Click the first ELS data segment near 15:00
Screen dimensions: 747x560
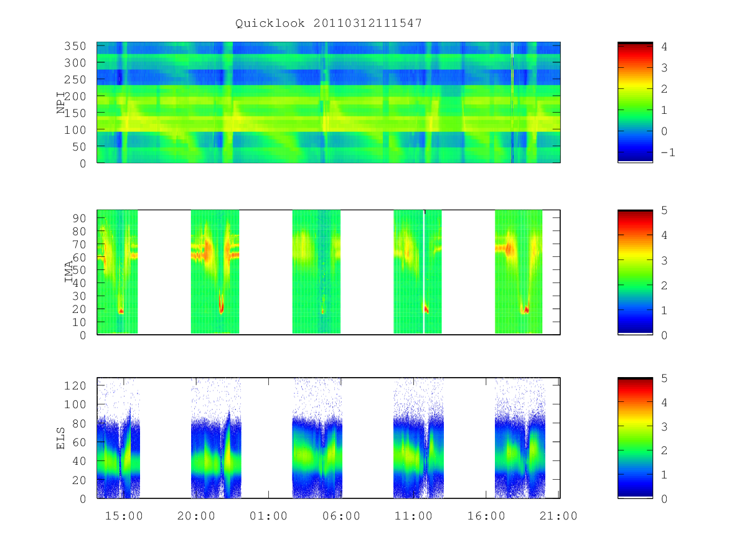point(119,438)
